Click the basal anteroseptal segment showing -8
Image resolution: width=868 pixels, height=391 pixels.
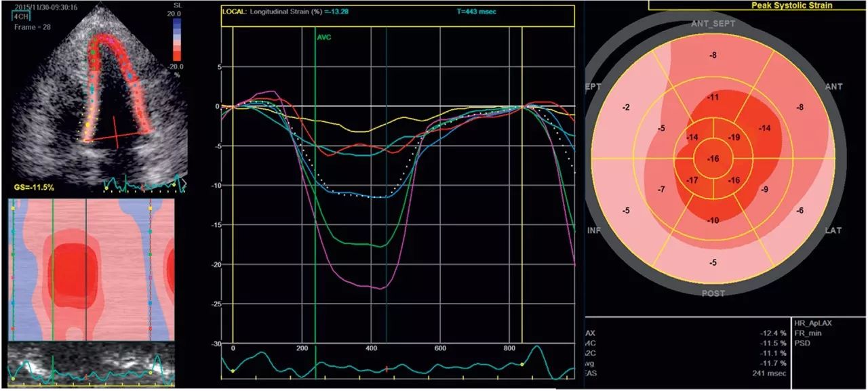pos(713,54)
